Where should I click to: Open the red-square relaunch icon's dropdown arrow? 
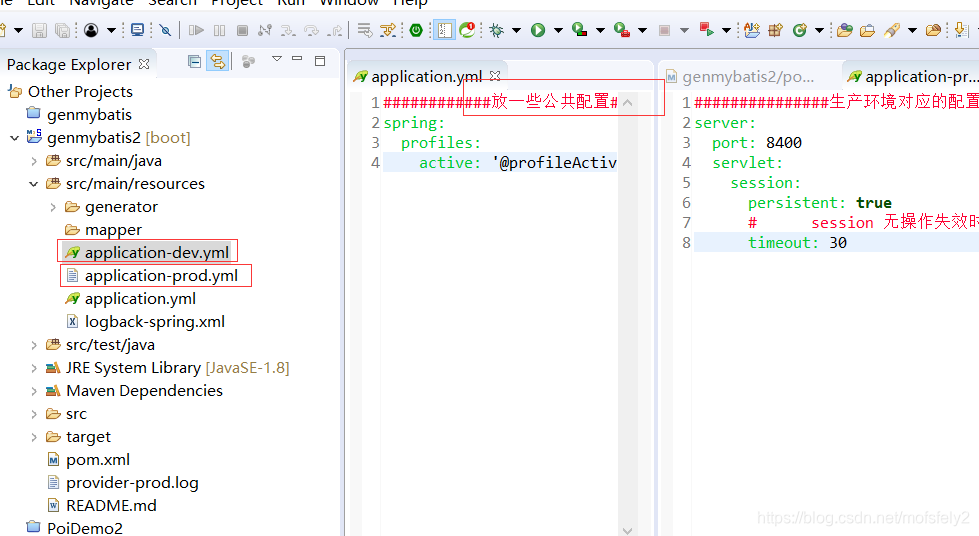click(726, 30)
